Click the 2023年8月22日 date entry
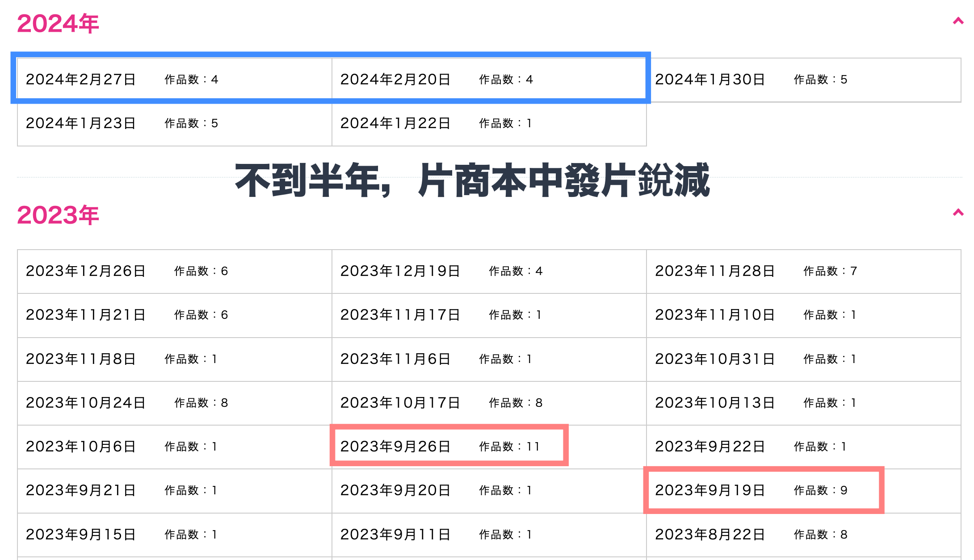This screenshot has width=974, height=560. pos(710,535)
